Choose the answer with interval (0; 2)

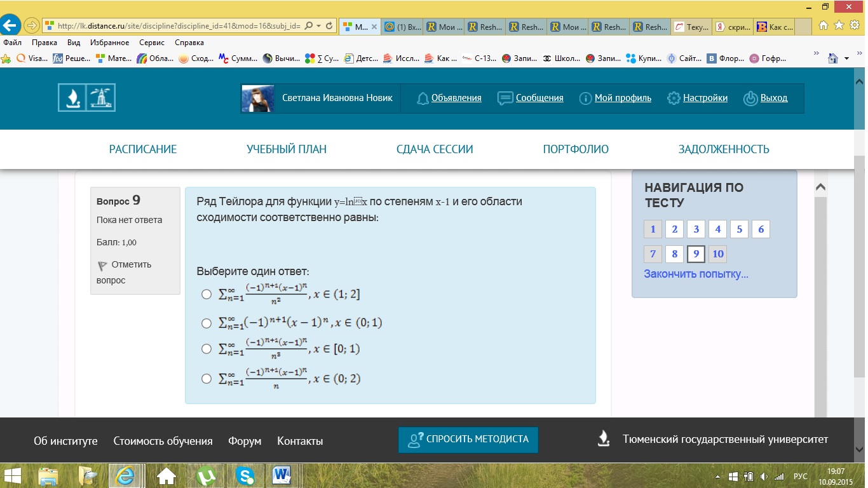click(206, 379)
